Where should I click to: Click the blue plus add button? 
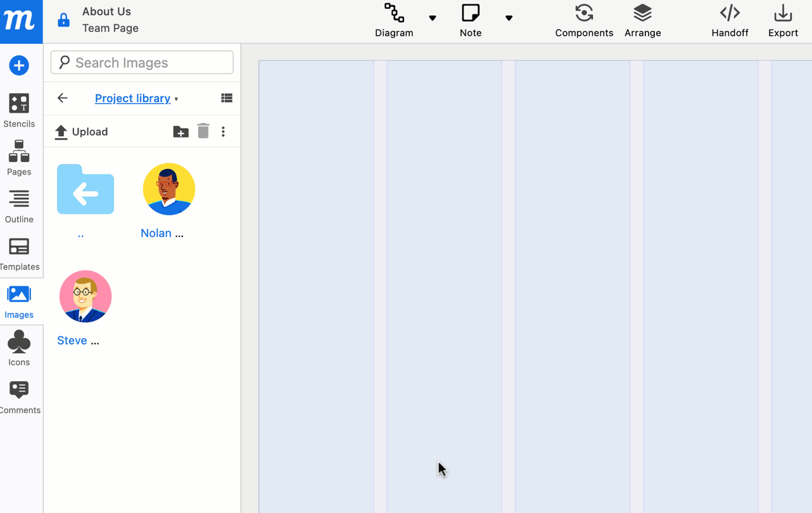[x=18, y=65]
